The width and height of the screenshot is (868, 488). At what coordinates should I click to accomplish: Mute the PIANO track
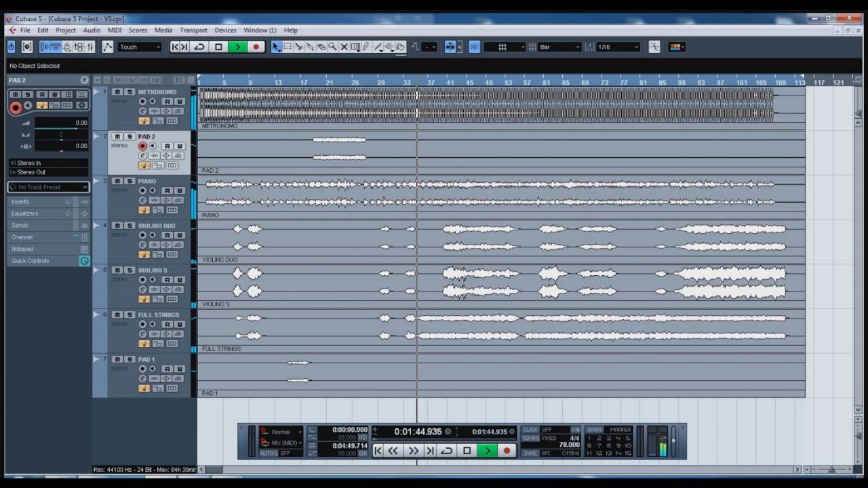[x=117, y=181]
